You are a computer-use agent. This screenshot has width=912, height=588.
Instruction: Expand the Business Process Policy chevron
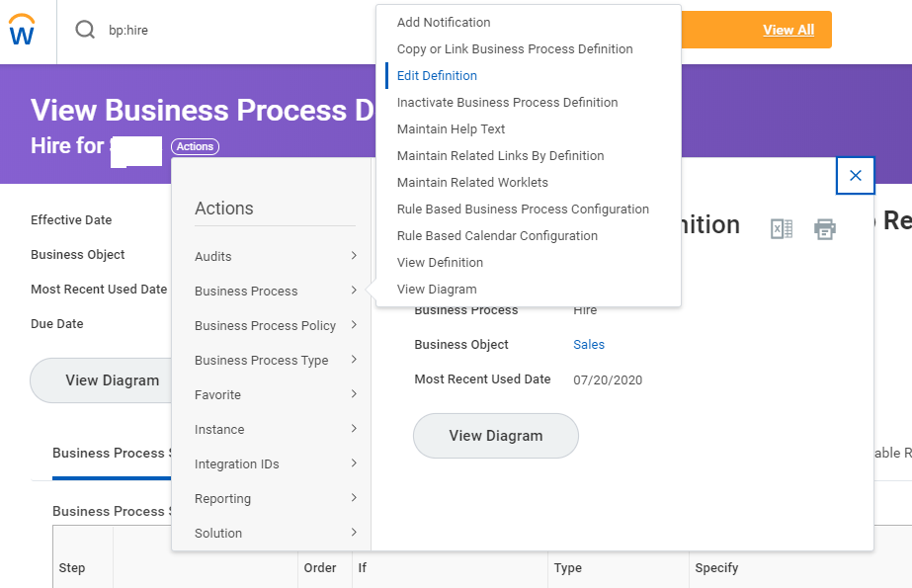click(x=354, y=324)
